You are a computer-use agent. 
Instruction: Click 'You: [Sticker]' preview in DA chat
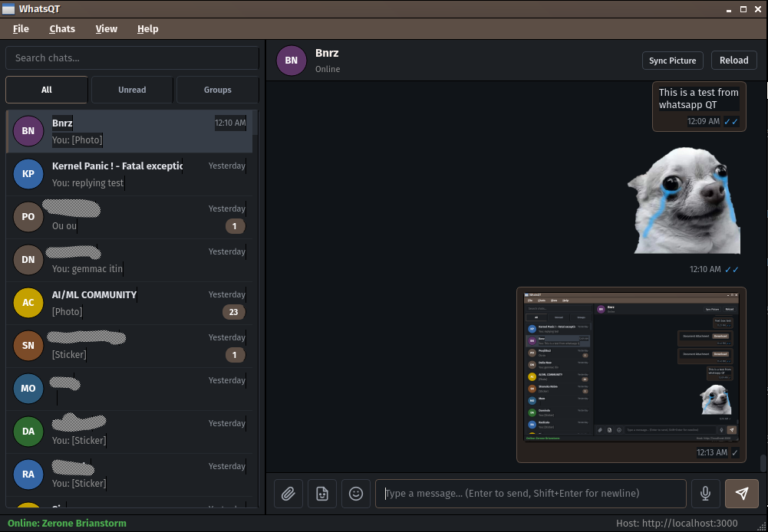[x=79, y=441]
